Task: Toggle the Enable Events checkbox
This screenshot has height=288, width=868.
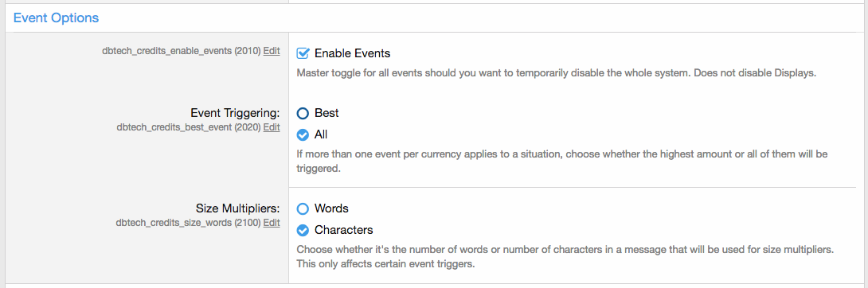Action: point(303,53)
